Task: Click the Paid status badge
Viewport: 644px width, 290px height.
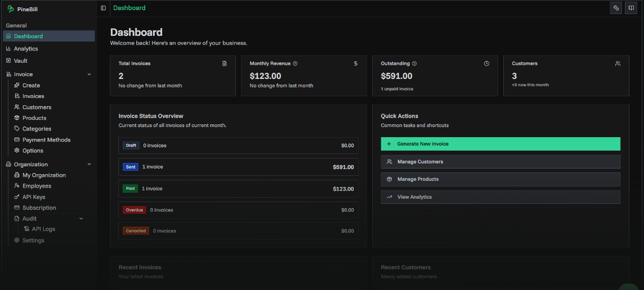Action: coord(130,189)
